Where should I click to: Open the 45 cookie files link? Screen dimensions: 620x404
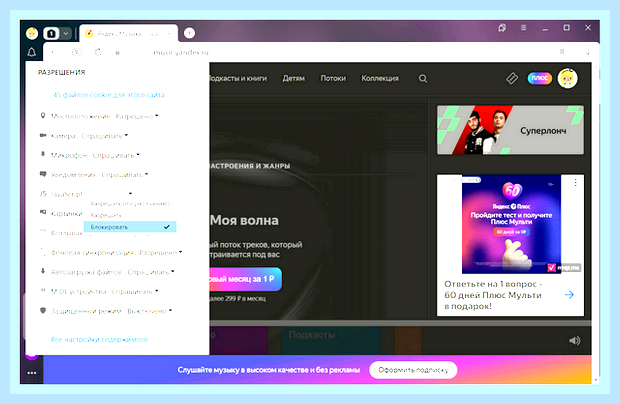(108, 95)
